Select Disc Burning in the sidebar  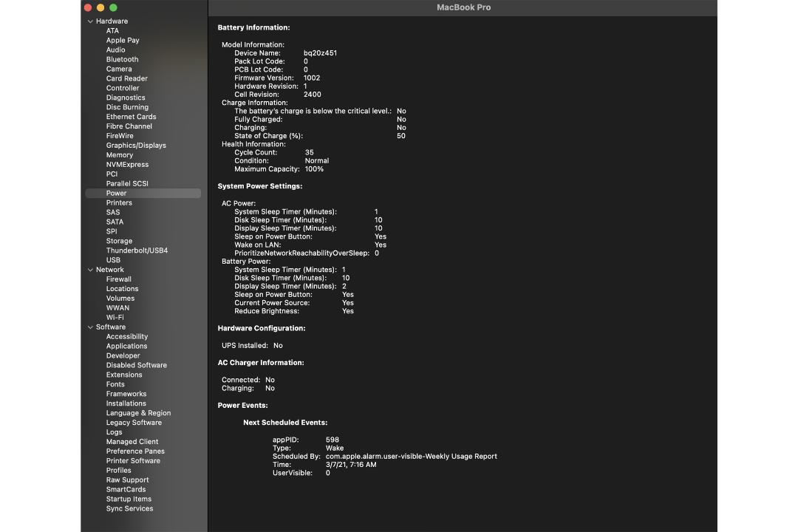click(x=127, y=107)
